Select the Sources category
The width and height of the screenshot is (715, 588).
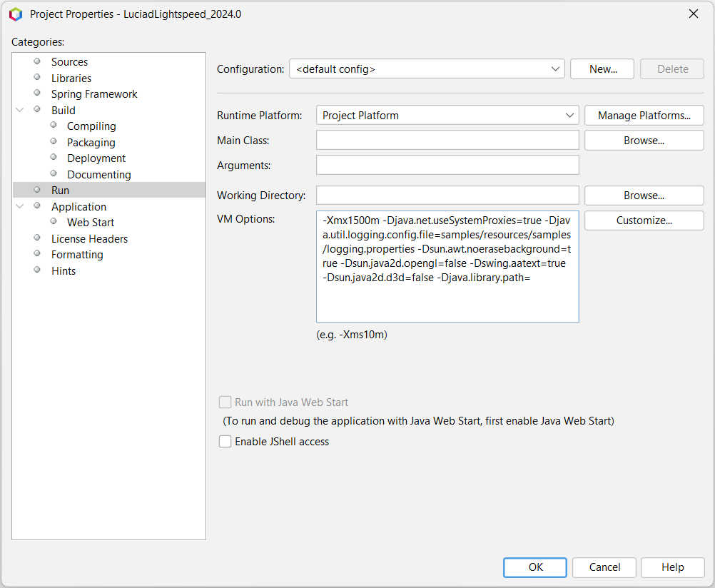click(69, 61)
